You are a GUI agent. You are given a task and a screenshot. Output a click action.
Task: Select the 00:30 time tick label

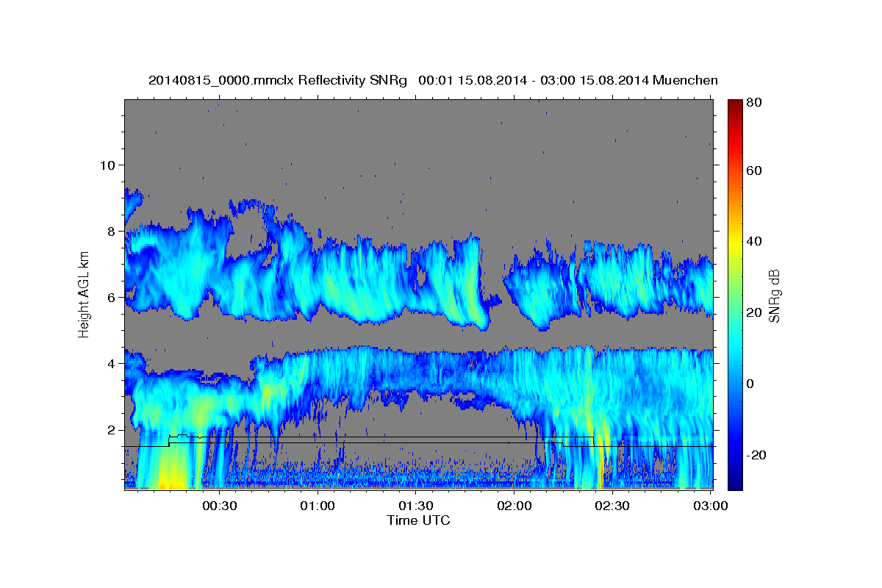click(x=219, y=506)
